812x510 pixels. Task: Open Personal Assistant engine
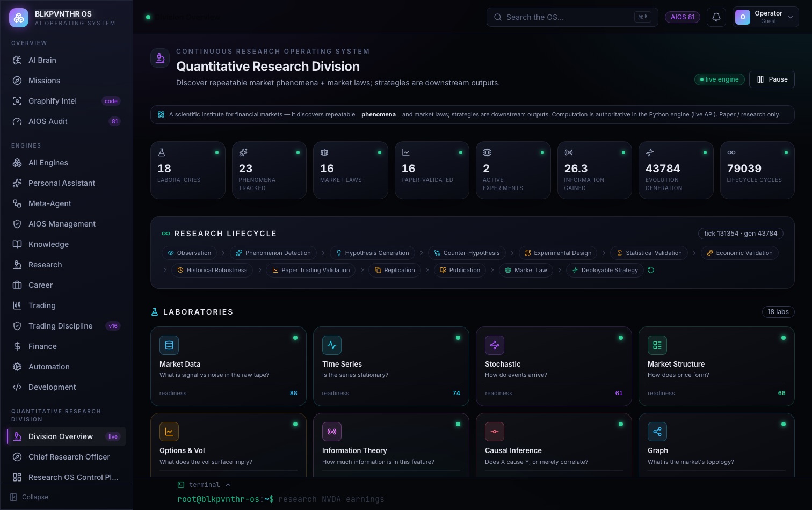coord(67,183)
